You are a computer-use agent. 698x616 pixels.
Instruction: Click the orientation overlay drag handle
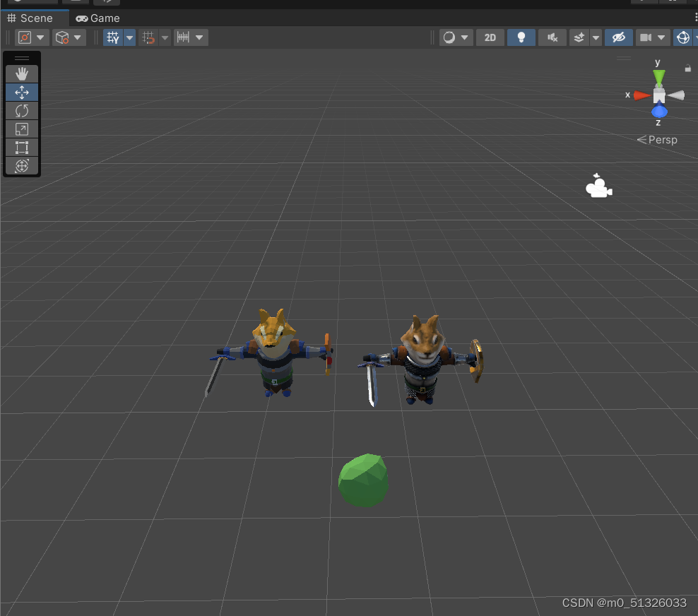pos(624,58)
